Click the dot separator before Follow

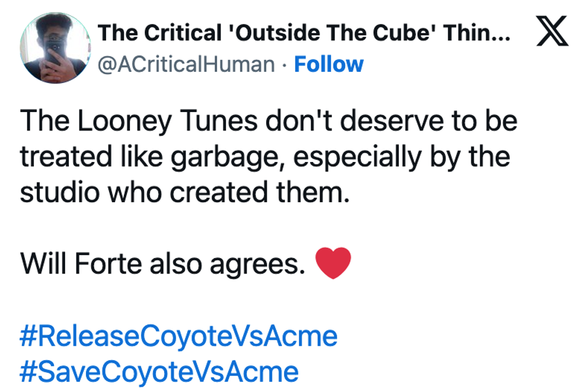[x=284, y=64]
